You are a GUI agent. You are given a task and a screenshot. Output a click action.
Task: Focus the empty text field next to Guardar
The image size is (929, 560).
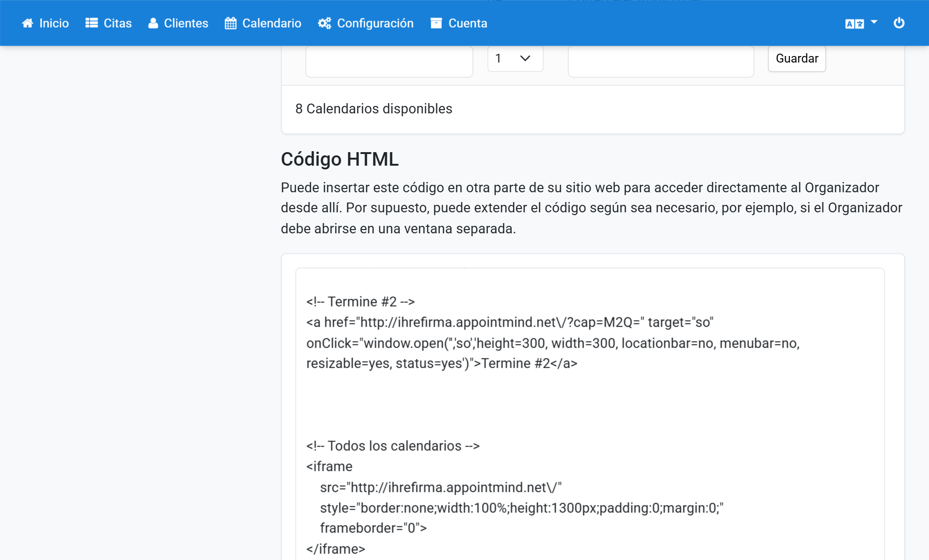661,61
